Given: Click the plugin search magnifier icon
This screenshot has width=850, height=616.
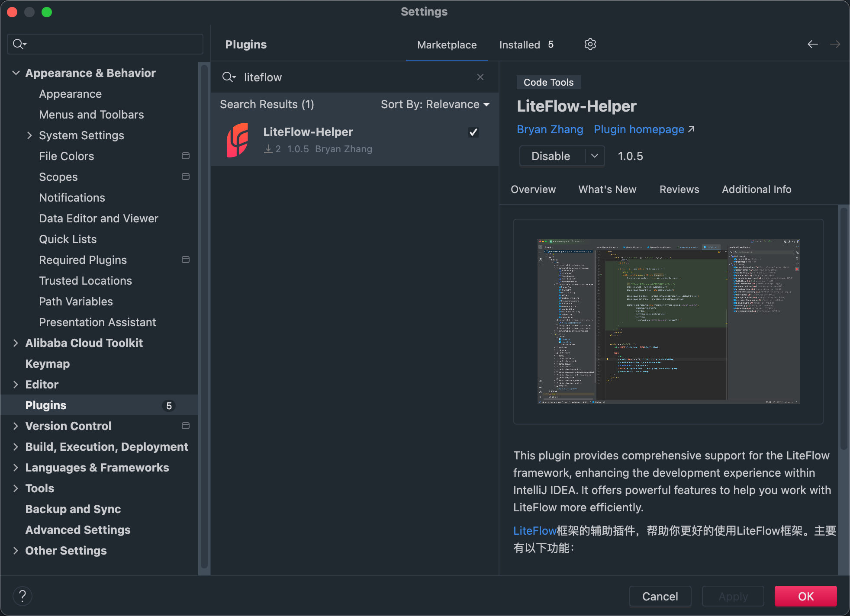Looking at the screenshot, I should coord(229,77).
